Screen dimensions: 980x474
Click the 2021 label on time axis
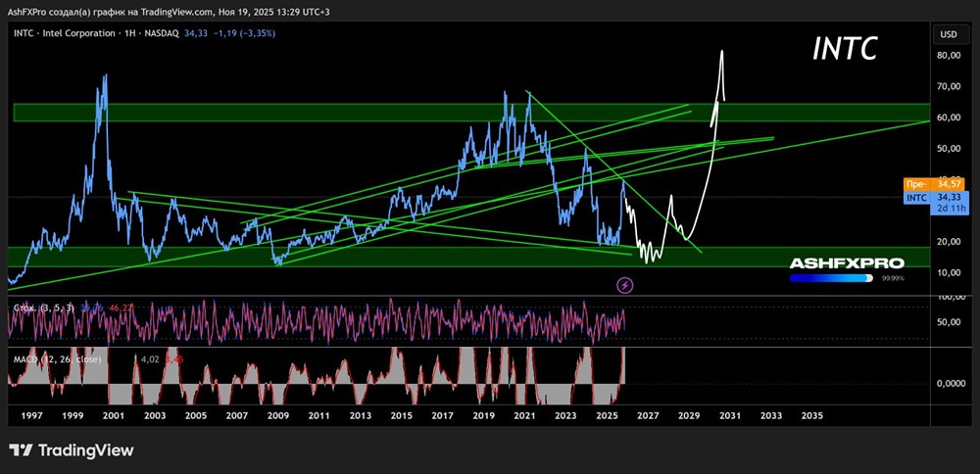[523, 415]
